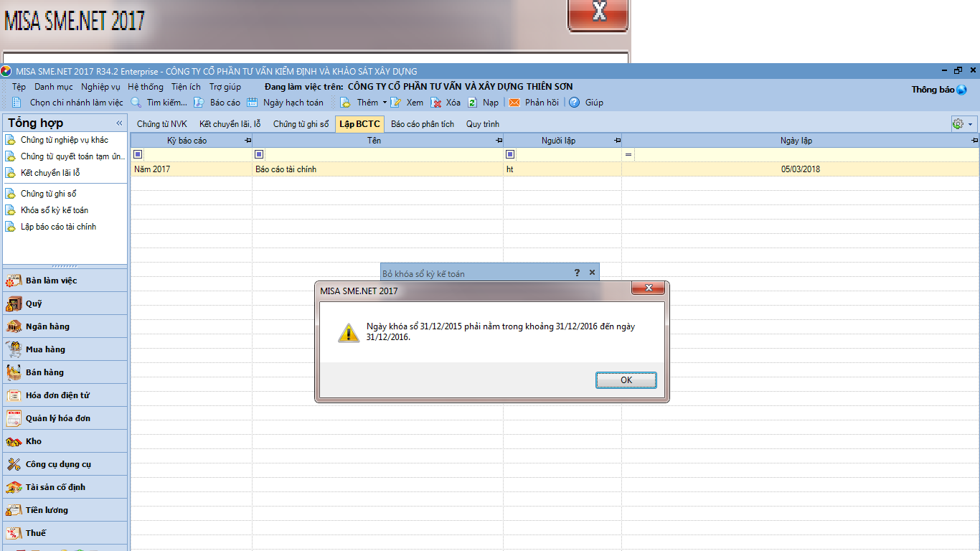This screenshot has width=980, height=551.
Task: Open the Bàn làm việc module
Action: point(65,281)
